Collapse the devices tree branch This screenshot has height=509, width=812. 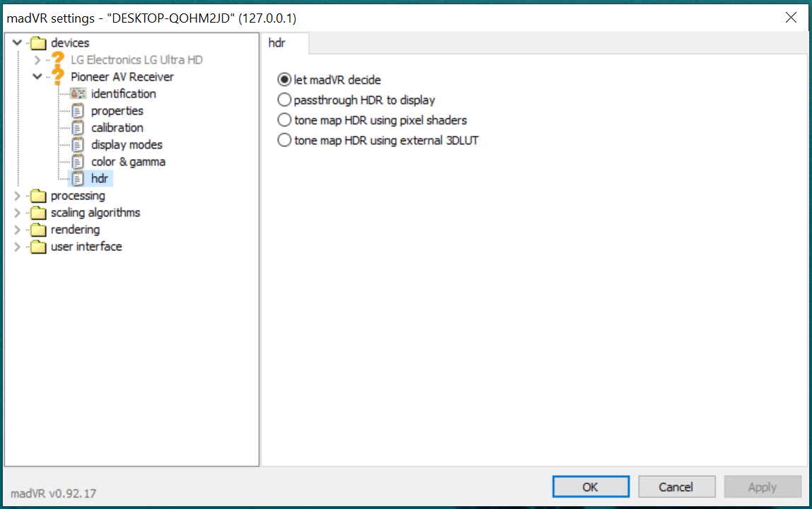(x=16, y=42)
